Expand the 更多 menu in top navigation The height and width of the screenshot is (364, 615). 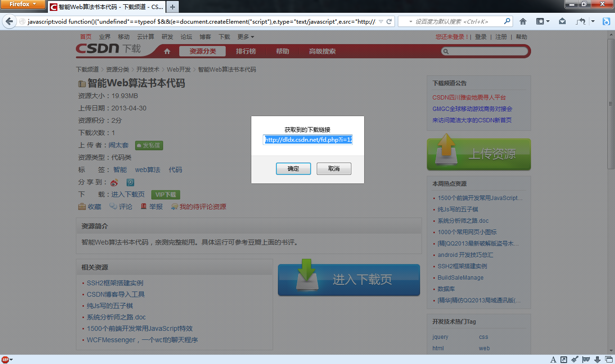click(246, 36)
